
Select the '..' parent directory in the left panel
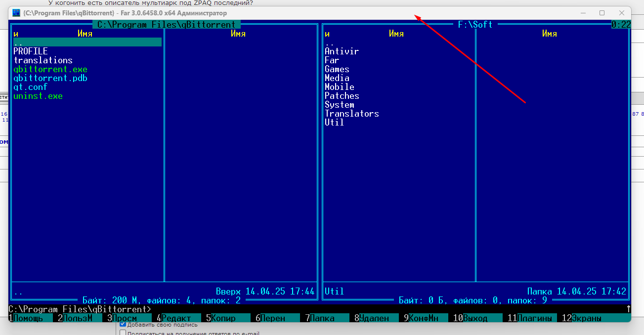tap(18, 42)
